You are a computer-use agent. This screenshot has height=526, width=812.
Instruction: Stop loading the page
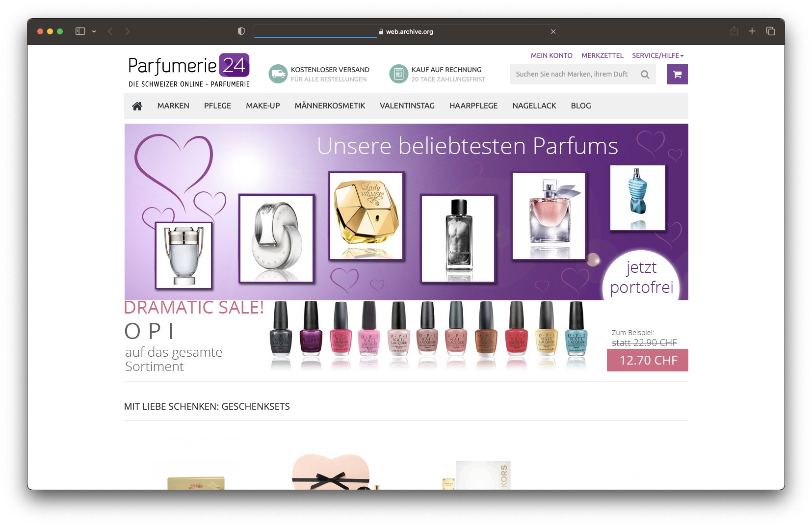point(553,31)
